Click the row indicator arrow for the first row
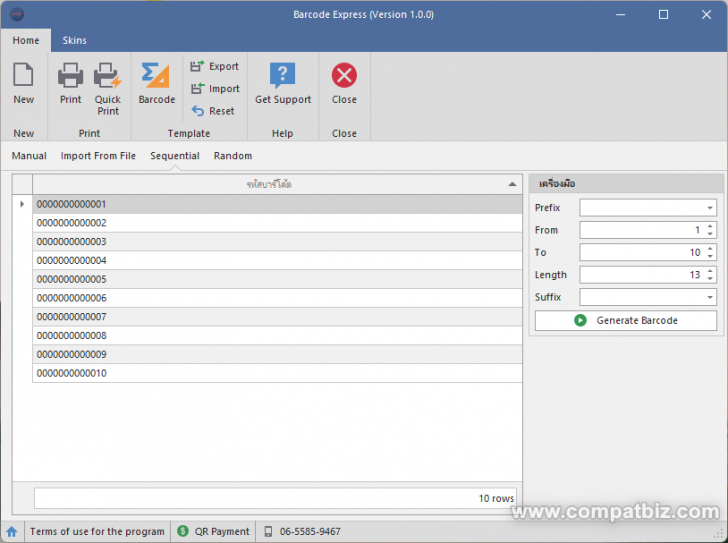 tap(22, 204)
